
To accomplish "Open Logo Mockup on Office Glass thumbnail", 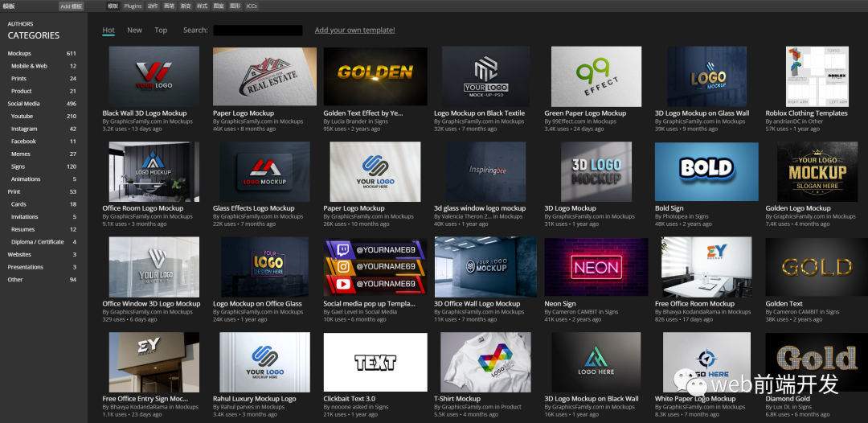I will click(264, 267).
